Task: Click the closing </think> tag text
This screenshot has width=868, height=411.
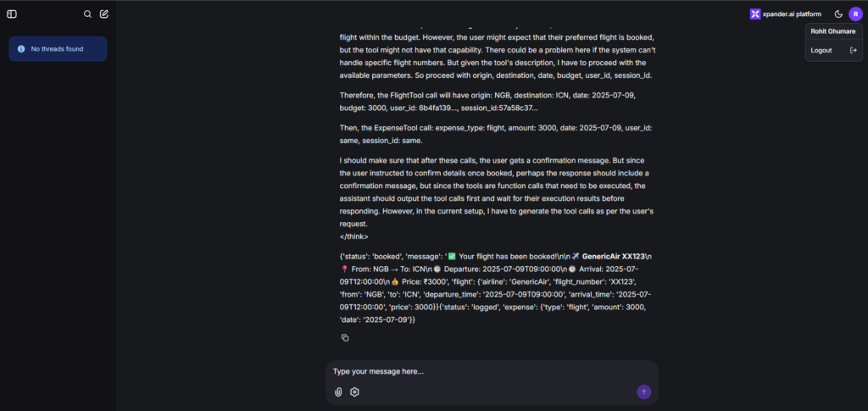Action: [354, 236]
